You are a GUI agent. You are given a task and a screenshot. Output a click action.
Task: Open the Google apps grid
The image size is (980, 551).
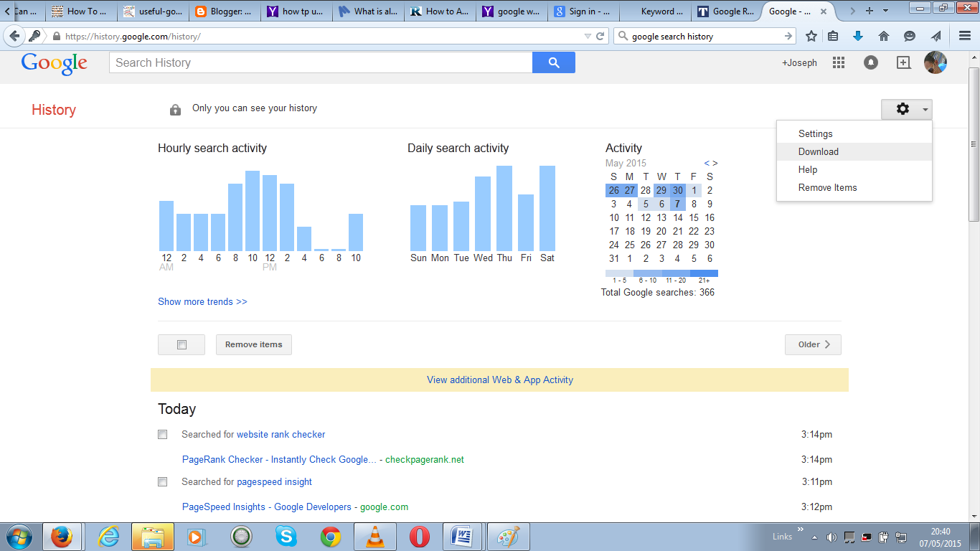click(x=838, y=62)
